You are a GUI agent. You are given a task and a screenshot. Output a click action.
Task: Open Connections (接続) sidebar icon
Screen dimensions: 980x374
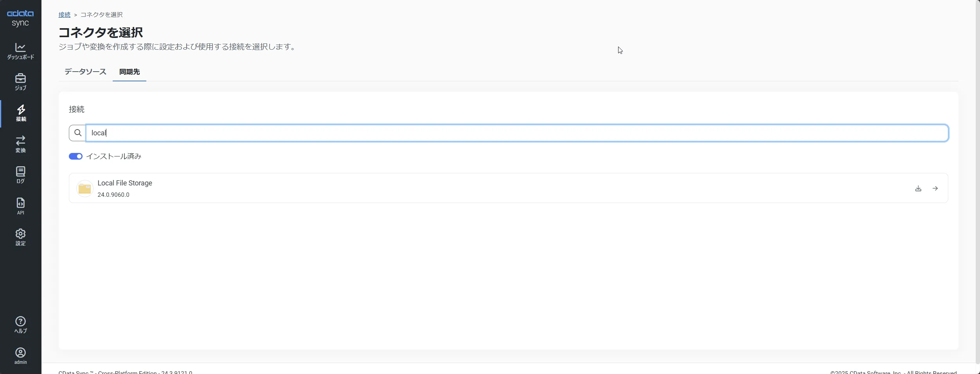pos(21,113)
